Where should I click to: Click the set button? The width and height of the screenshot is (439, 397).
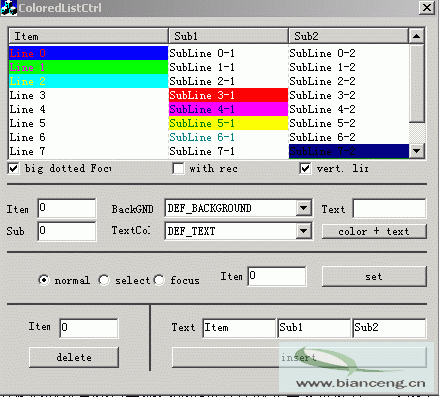374,276
